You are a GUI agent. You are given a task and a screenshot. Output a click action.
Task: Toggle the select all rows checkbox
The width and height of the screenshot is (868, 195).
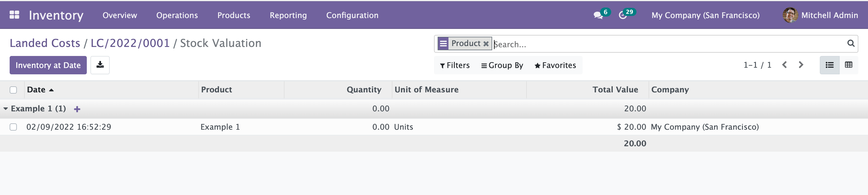point(14,90)
